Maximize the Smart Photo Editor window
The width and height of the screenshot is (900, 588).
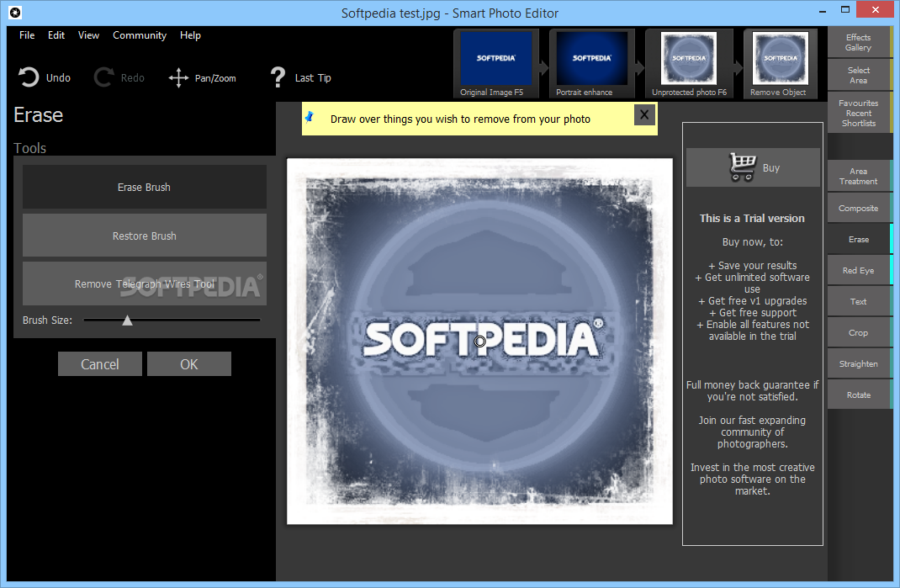coord(844,10)
